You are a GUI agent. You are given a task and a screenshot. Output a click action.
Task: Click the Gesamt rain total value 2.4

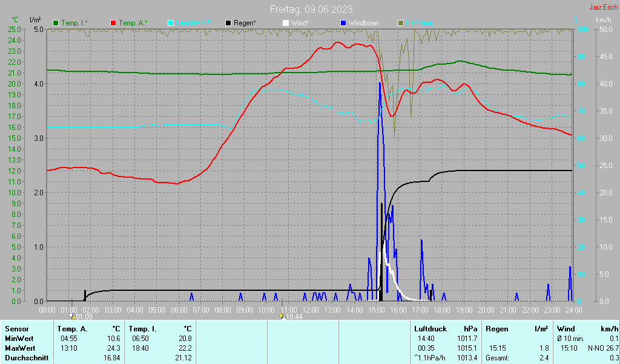tap(544, 358)
